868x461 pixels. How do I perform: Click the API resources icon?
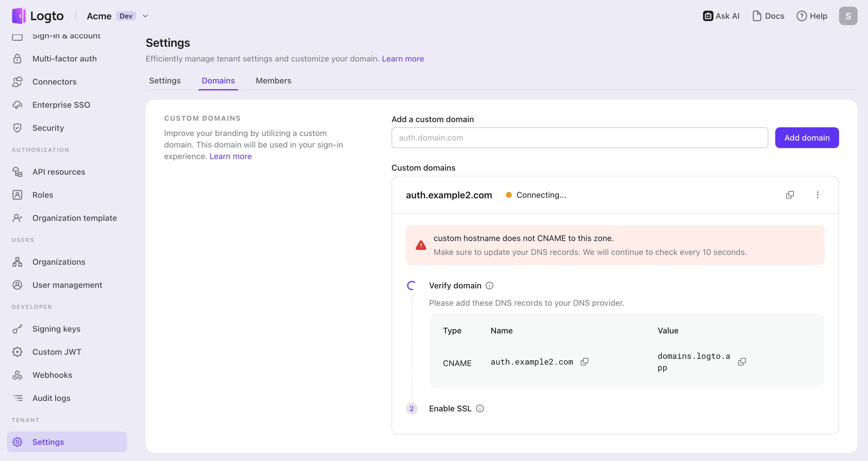[x=18, y=172]
